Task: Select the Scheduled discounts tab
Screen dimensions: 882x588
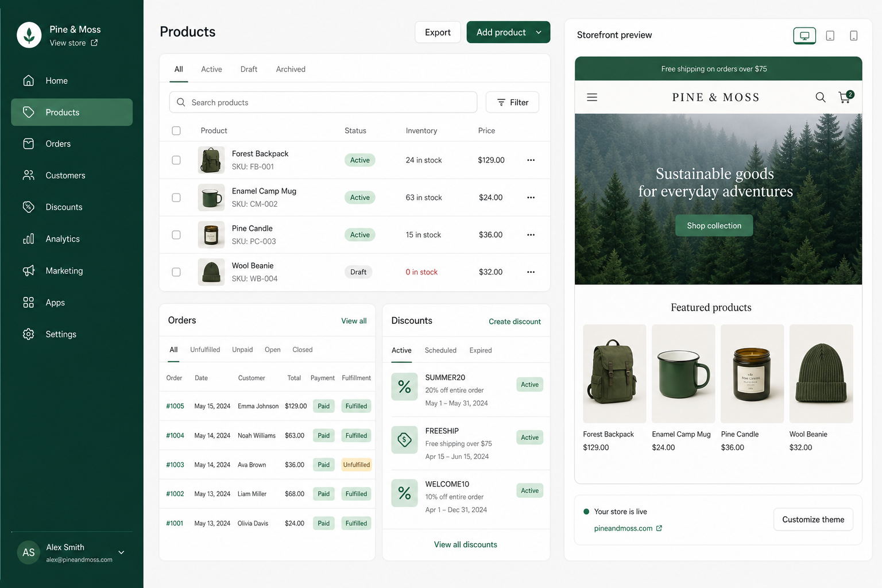Action: pyautogui.click(x=440, y=350)
